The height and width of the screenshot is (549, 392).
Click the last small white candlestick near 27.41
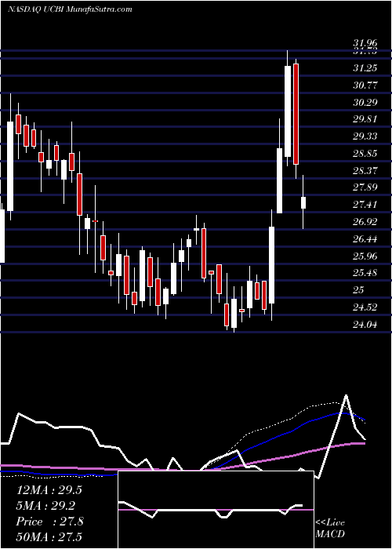coord(303,202)
